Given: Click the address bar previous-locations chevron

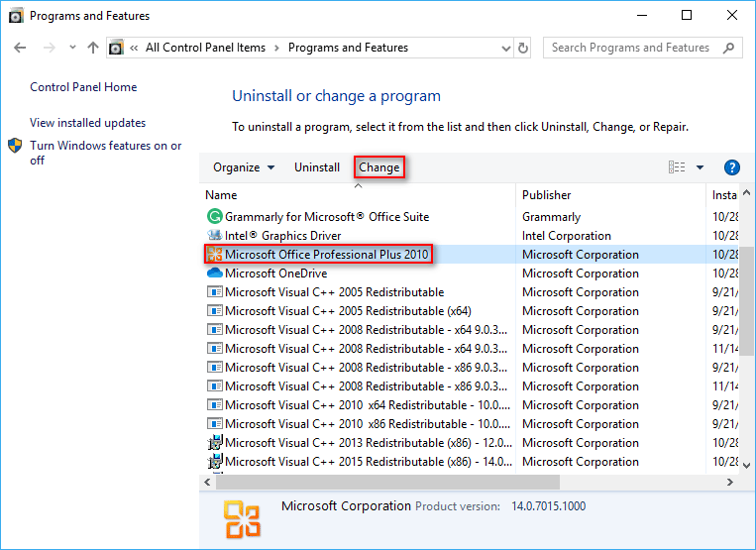Looking at the screenshot, I should pyautogui.click(x=505, y=48).
